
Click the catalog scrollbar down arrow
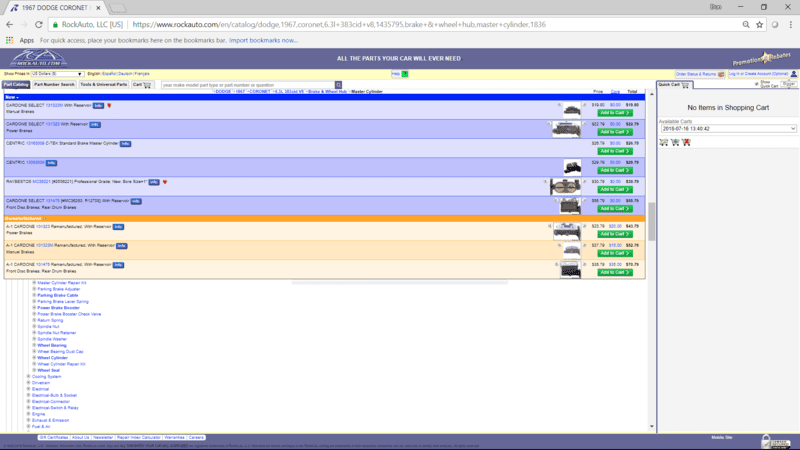(x=652, y=427)
